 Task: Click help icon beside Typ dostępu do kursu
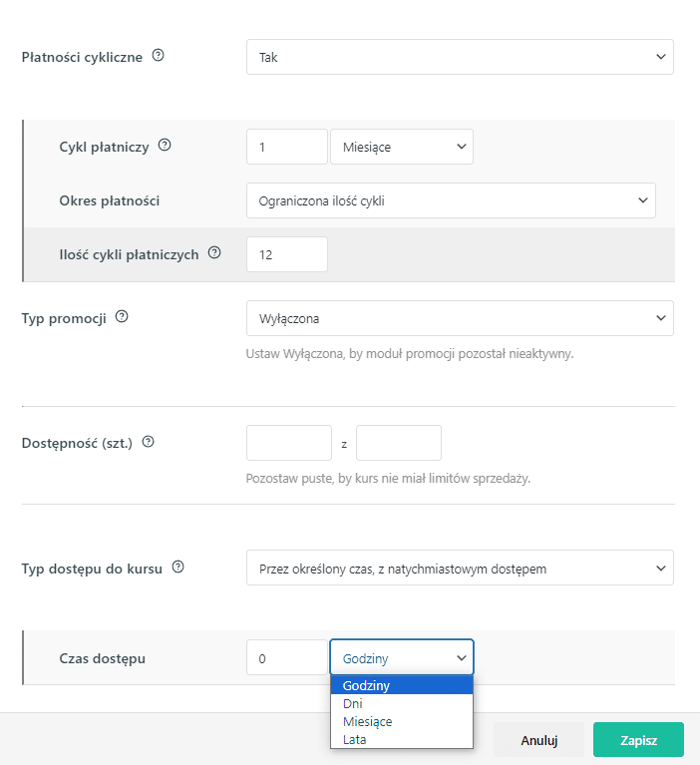click(178, 567)
